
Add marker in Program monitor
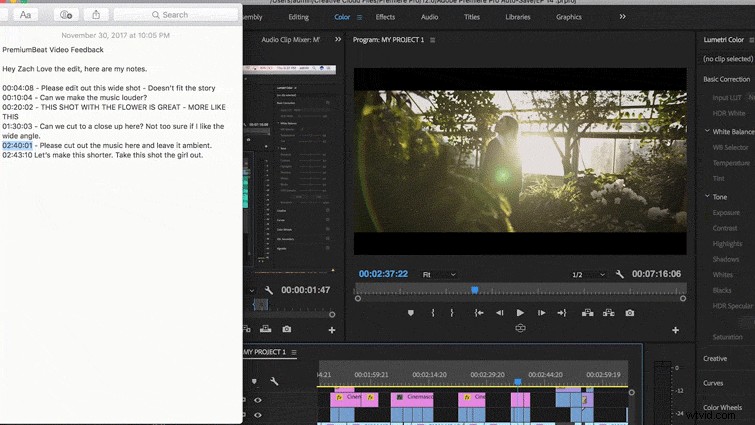coord(410,313)
